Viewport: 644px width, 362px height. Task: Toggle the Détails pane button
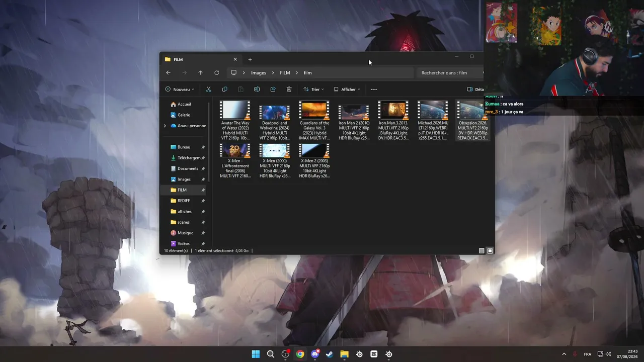[475, 89]
